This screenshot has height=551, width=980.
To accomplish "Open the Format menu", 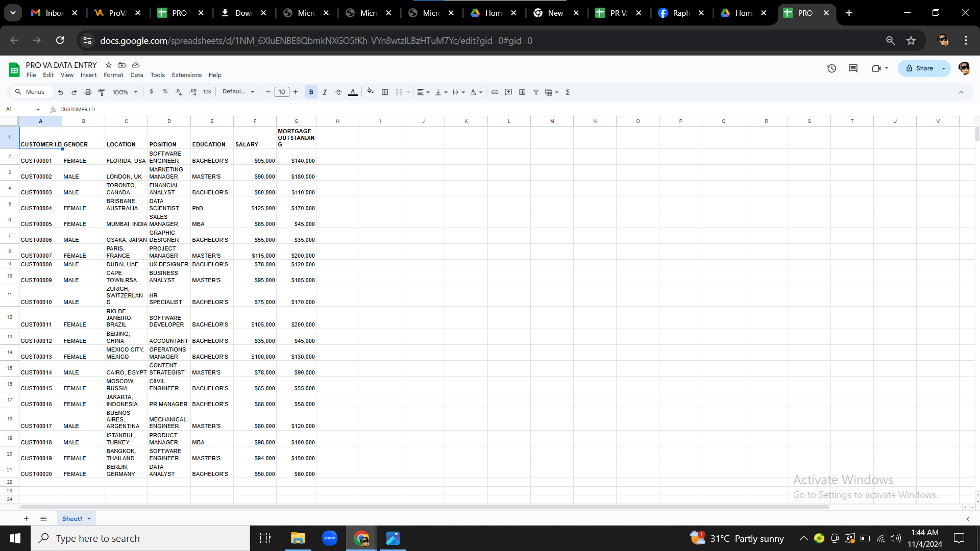I will [x=113, y=75].
